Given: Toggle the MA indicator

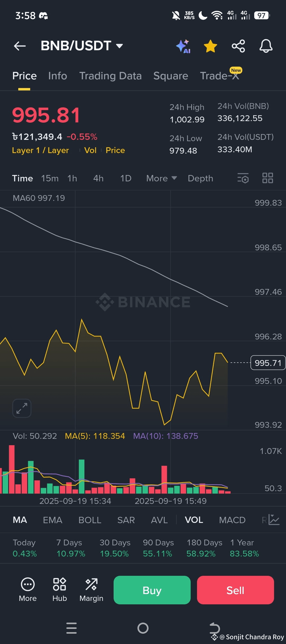Looking at the screenshot, I should pyautogui.click(x=20, y=520).
